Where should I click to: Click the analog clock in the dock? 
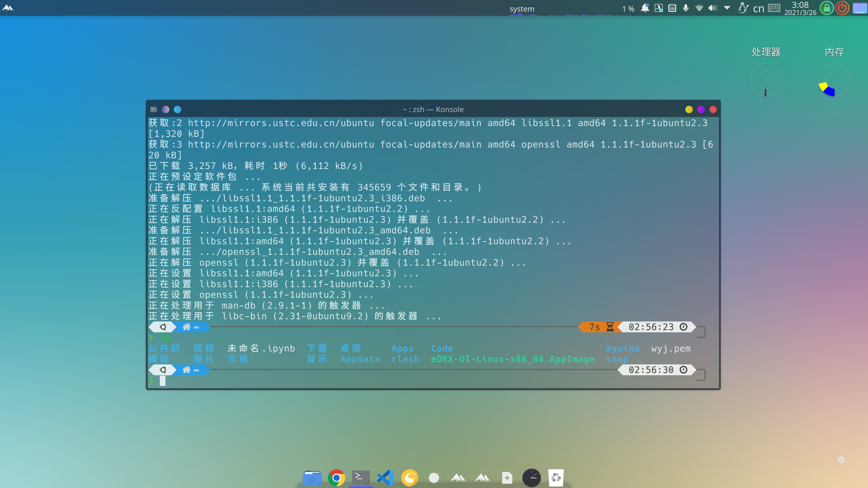coord(532,478)
